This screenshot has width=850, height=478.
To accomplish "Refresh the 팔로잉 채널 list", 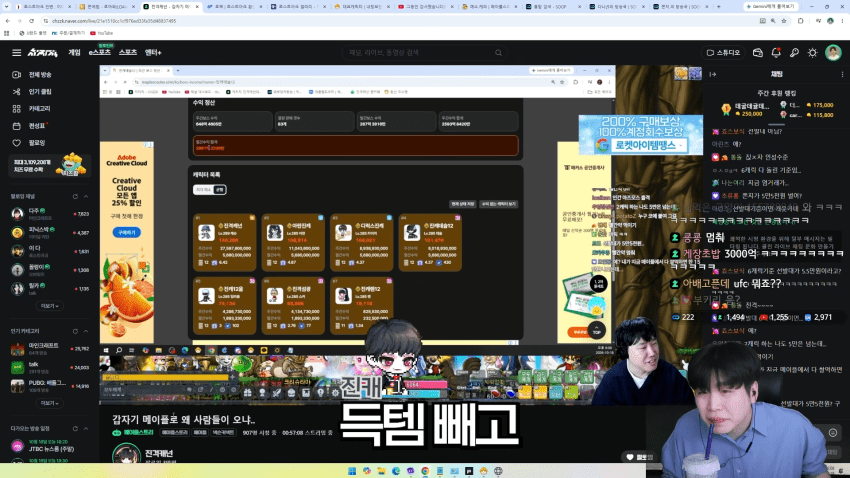I will [x=75, y=196].
